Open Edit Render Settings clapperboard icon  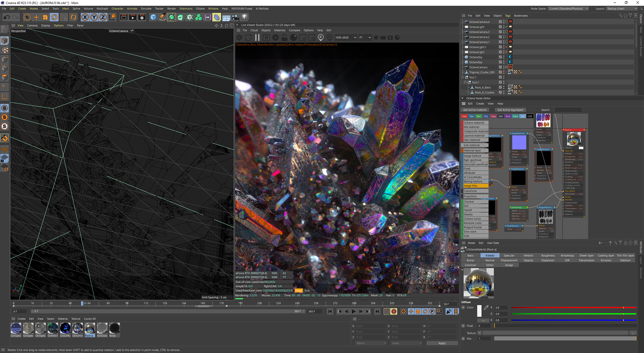coord(142,17)
